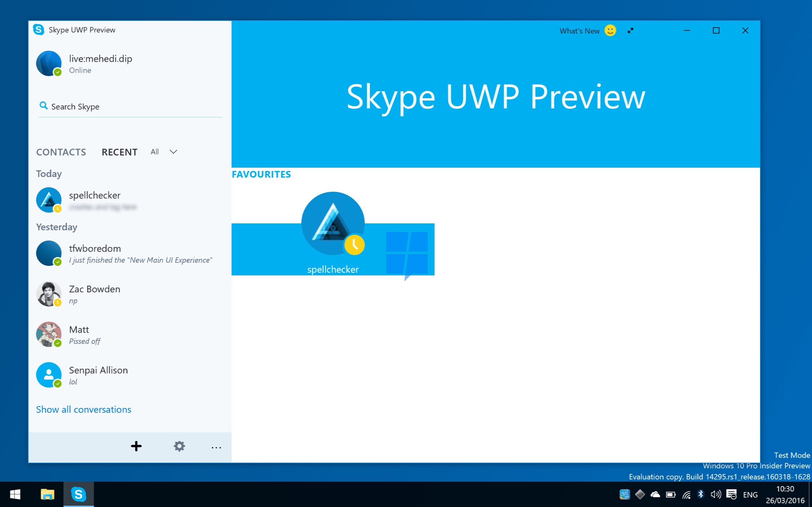This screenshot has height=507, width=812.
Task: Click the expand arrows icon in the title area
Action: (631, 30)
